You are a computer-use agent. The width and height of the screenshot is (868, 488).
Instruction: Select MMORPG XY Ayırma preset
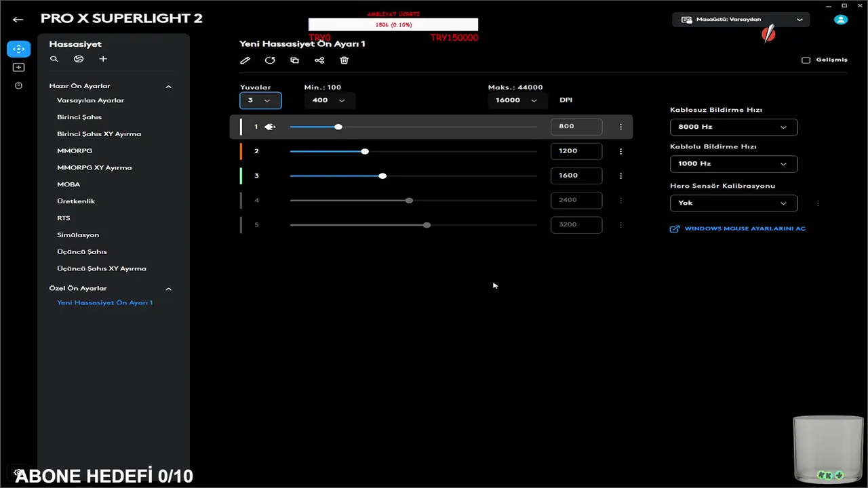coord(94,167)
